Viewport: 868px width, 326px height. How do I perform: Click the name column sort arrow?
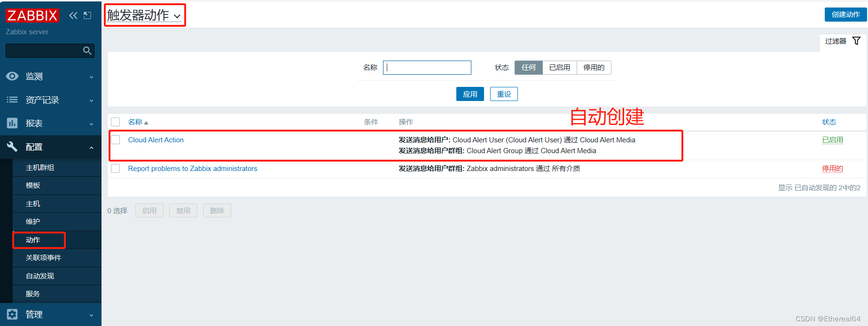pos(146,123)
